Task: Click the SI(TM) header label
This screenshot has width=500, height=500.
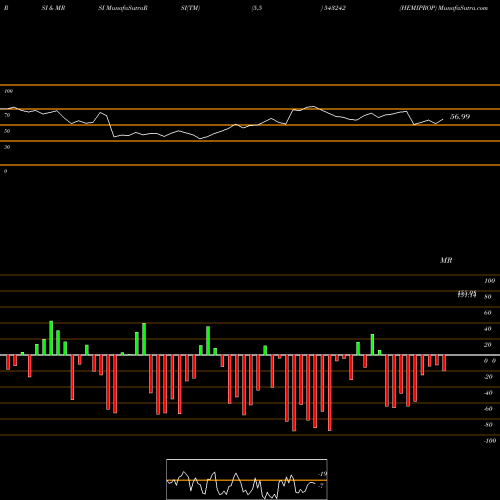Action: (x=190, y=8)
